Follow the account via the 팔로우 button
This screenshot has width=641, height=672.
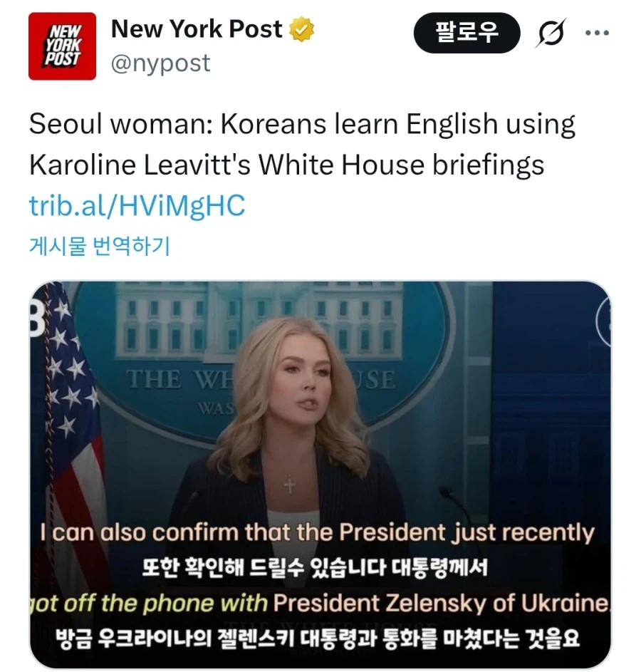[467, 32]
